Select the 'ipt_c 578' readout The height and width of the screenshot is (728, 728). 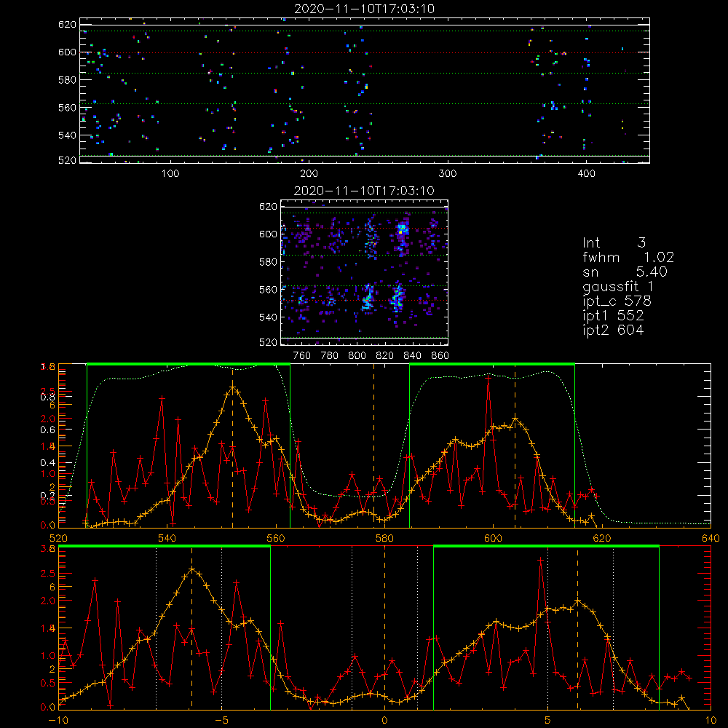617,301
